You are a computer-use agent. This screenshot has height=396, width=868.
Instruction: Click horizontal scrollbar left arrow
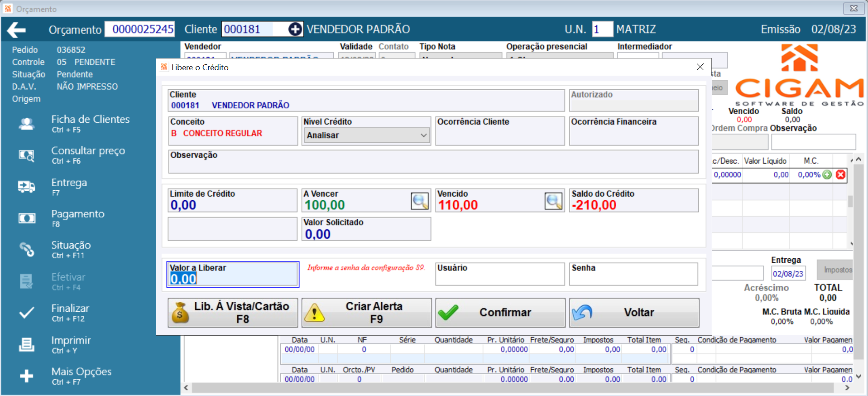pyautogui.click(x=186, y=388)
